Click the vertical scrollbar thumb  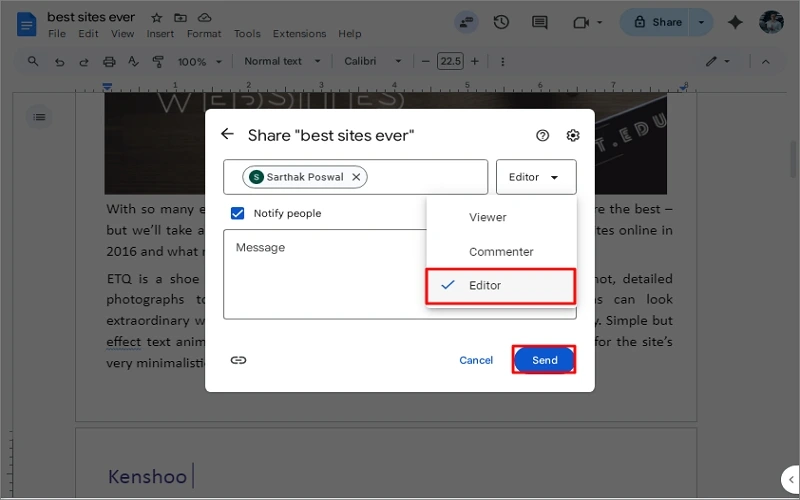(x=793, y=159)
